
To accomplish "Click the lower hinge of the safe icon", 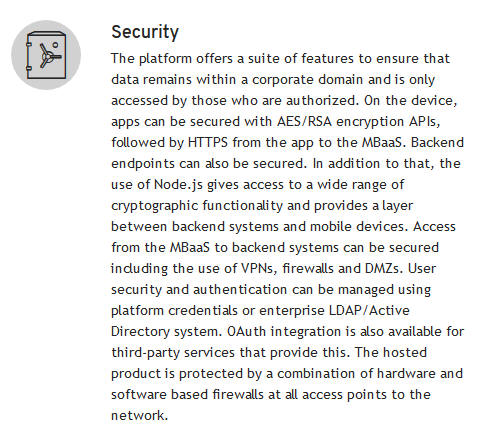I will click(x=29, y=68).
